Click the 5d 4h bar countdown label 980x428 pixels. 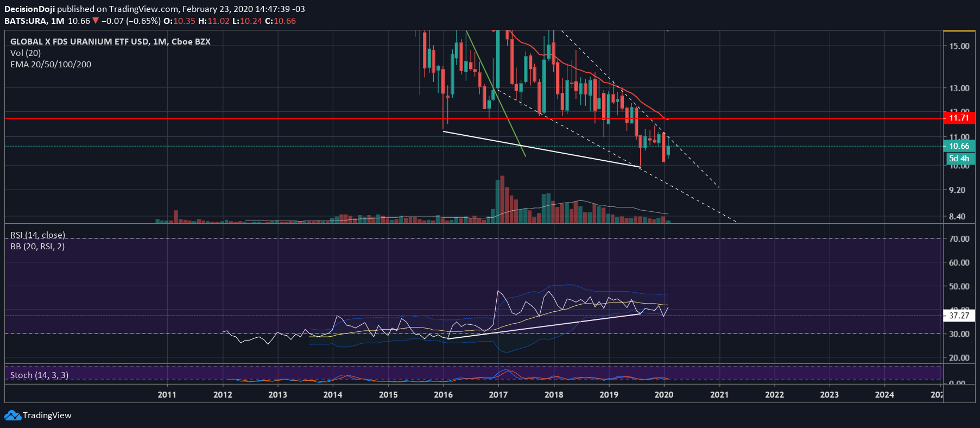pos(959,159)
